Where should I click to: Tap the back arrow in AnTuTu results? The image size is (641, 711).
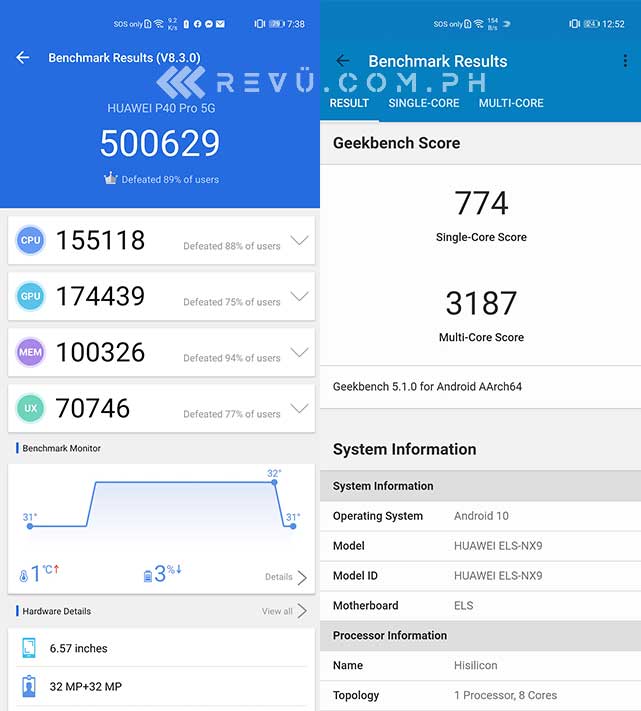click(23, 58)
